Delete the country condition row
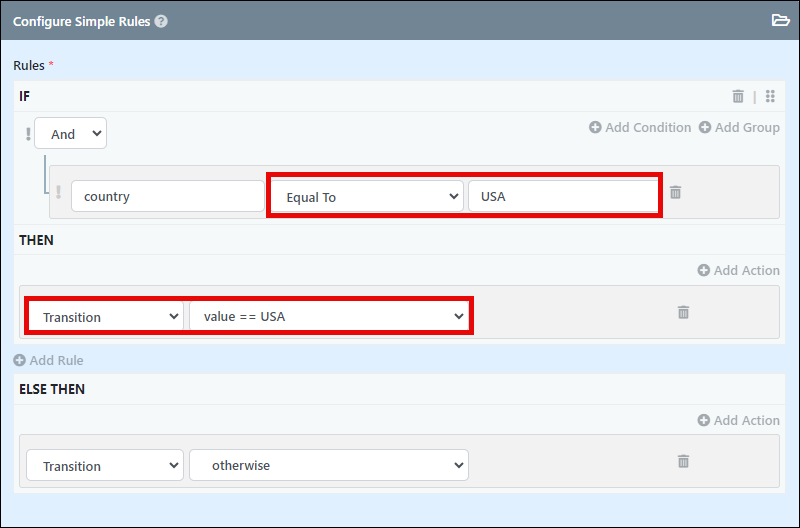The height and width of the screenshot is (528, 800). tap(676, 192)
